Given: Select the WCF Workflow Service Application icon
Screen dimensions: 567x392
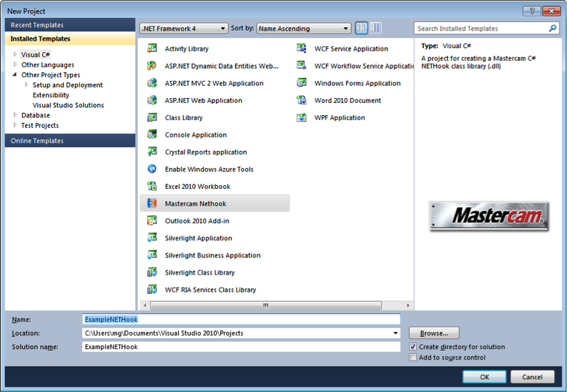Looking at the screenshot, I should pyautogui.click(x=302, y=66).
